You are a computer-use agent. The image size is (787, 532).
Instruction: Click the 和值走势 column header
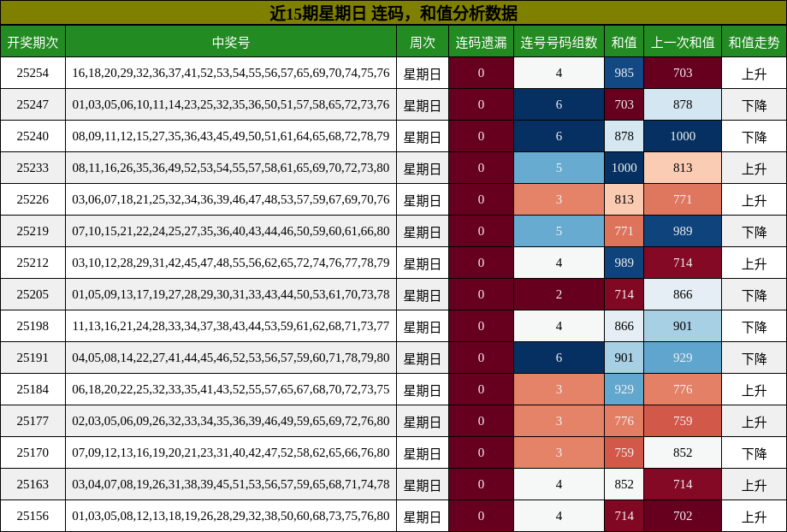point(754,42)
